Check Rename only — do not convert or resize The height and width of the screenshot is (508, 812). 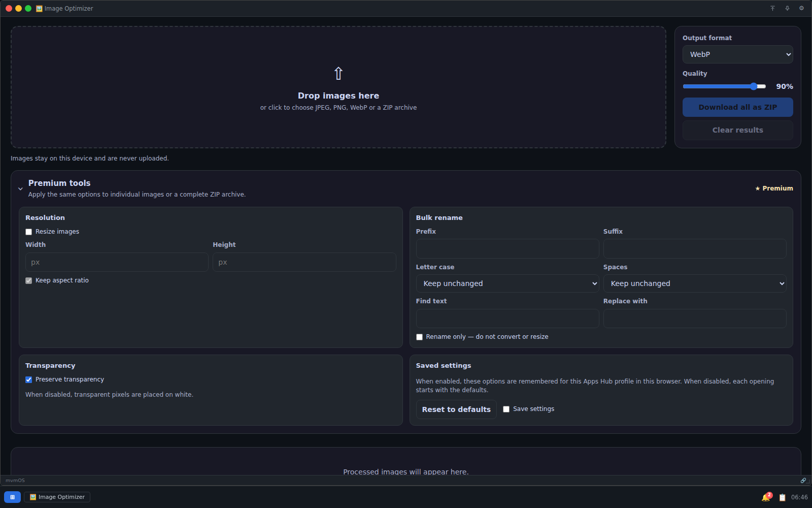point(419,337)
